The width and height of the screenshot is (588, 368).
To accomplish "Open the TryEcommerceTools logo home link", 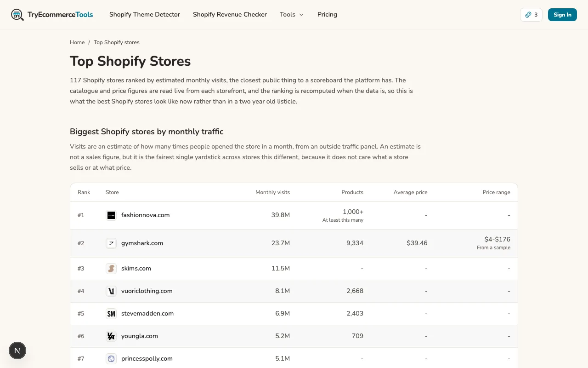I will (x=52, y=15).
